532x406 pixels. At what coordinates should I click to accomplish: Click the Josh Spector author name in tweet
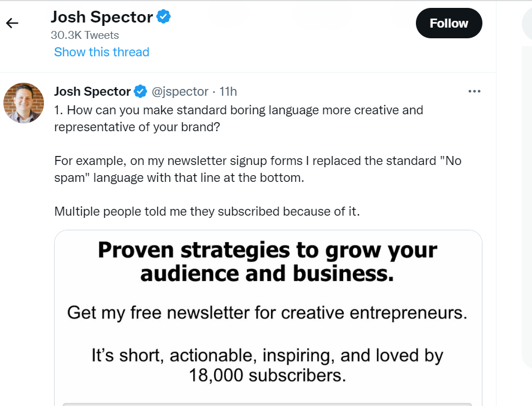(x=92, y=91)
